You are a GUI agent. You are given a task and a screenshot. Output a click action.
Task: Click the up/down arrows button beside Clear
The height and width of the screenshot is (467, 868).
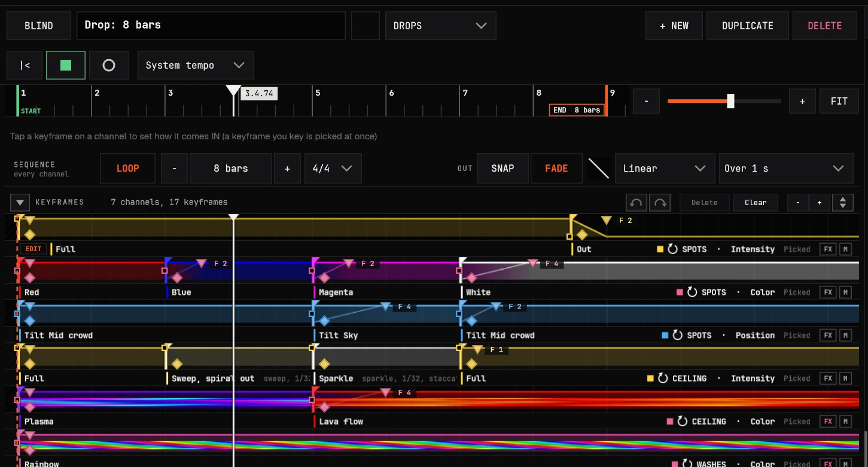(843, 202)
